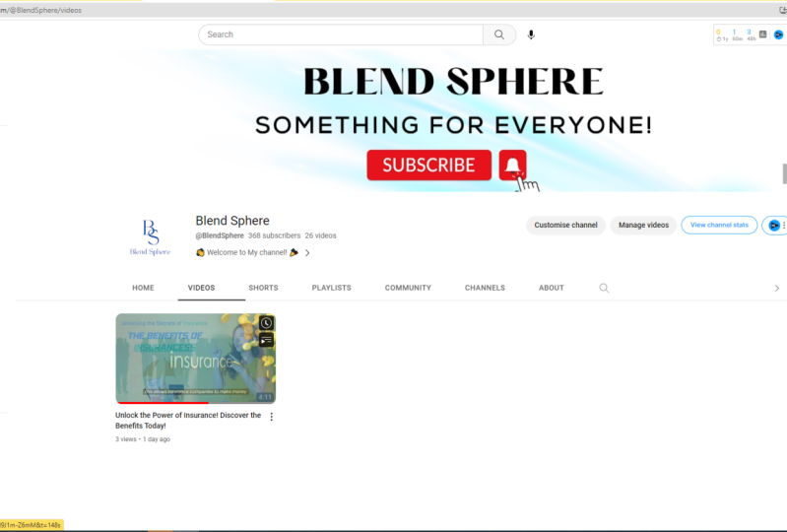Click Customise channel button
The width and height of the screenshot is (787, 532).
coord(565,226)
